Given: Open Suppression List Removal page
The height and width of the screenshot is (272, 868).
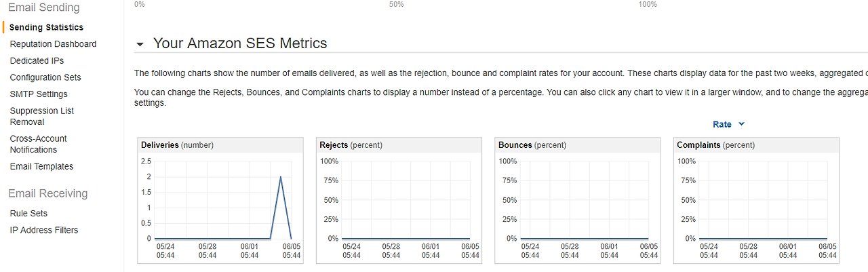Looking at the screenshot, I should [x=42, y=116].
